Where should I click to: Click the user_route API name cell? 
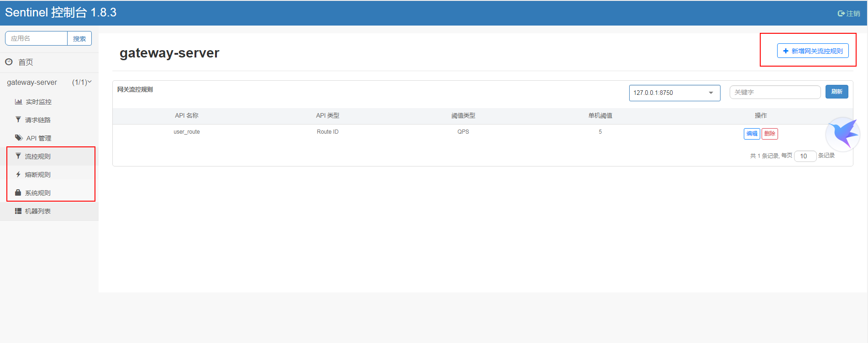(187, 132)
